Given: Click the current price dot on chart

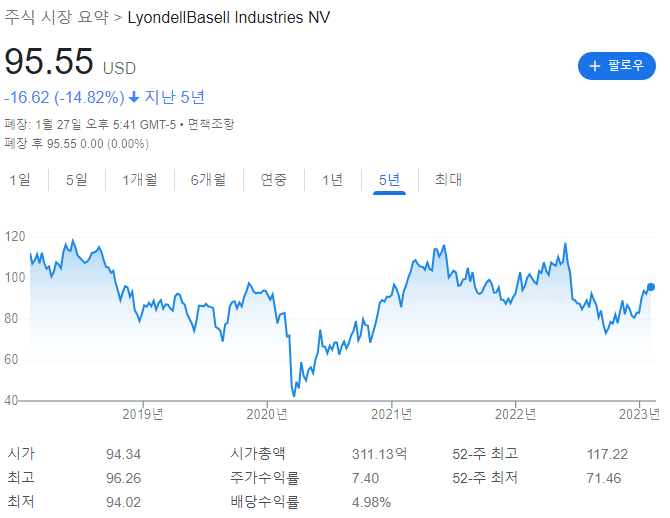Looking at the screenshot, I should pos(651,287).
